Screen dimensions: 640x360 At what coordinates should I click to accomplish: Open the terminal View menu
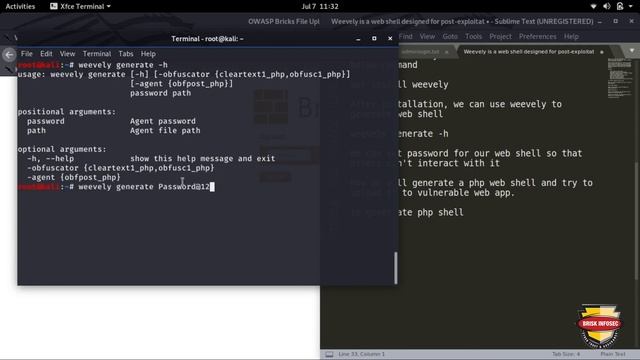[x=67, y=53]
